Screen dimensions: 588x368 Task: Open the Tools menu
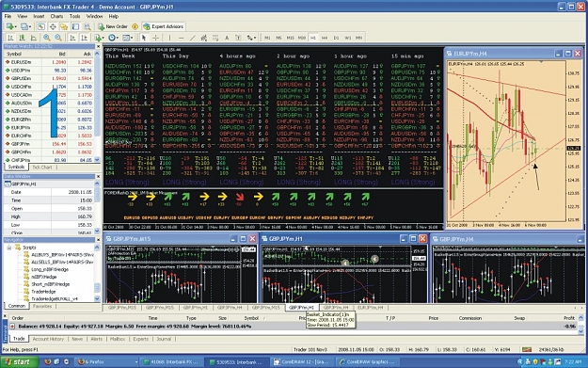(x=74, y=17)
